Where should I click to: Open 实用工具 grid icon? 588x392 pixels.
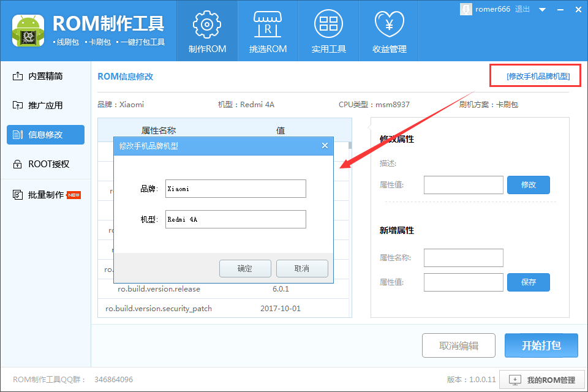pos(329,31)
